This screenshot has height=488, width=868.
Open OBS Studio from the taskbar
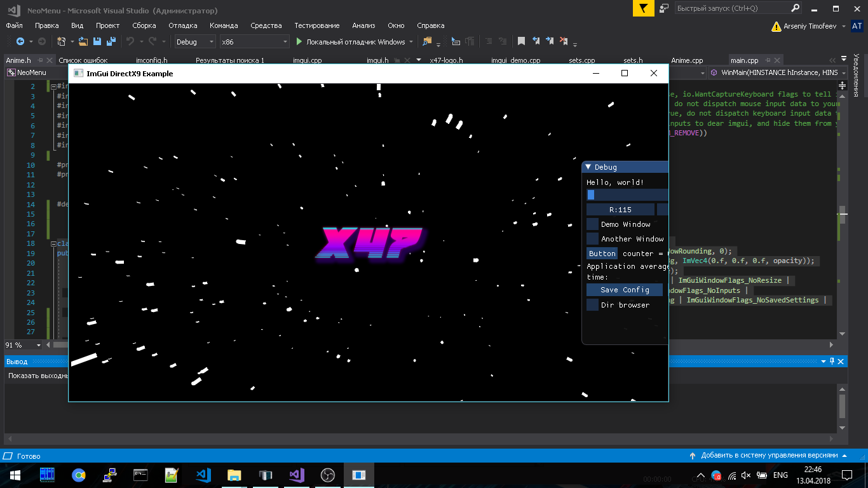(x=328, y=475)
